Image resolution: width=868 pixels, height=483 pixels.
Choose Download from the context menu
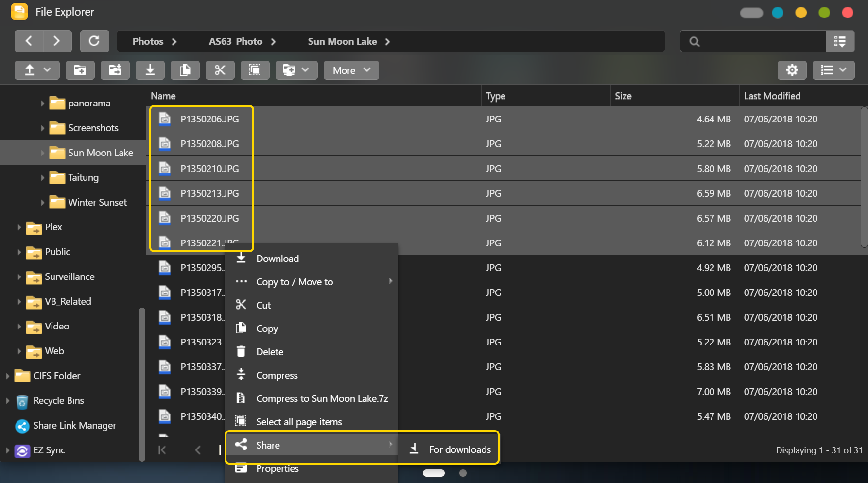(311, 259)
